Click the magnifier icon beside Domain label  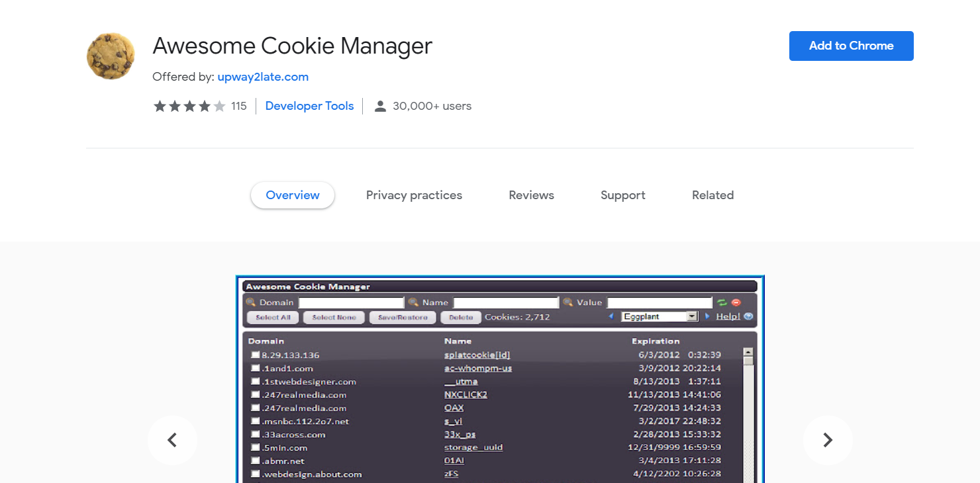pyautogui.click(x=251, y=302)
